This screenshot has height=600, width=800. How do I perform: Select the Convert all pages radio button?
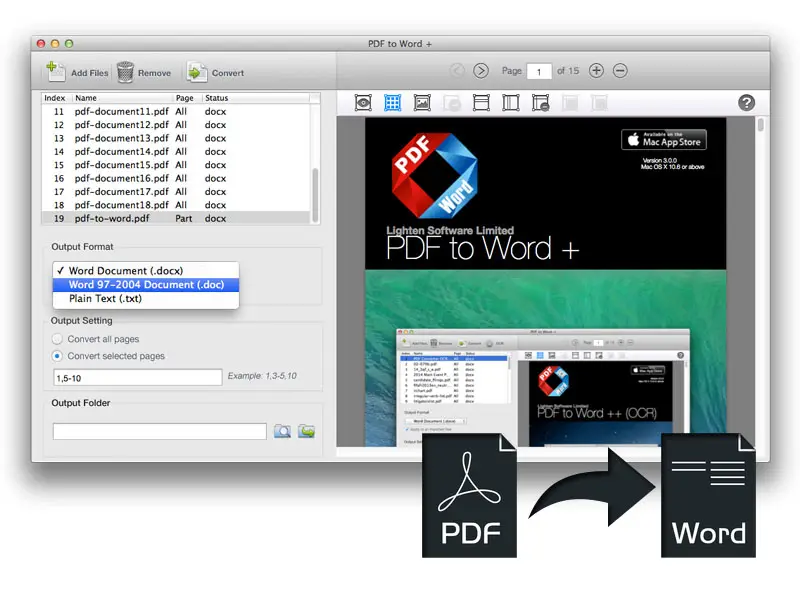point(57,339)
